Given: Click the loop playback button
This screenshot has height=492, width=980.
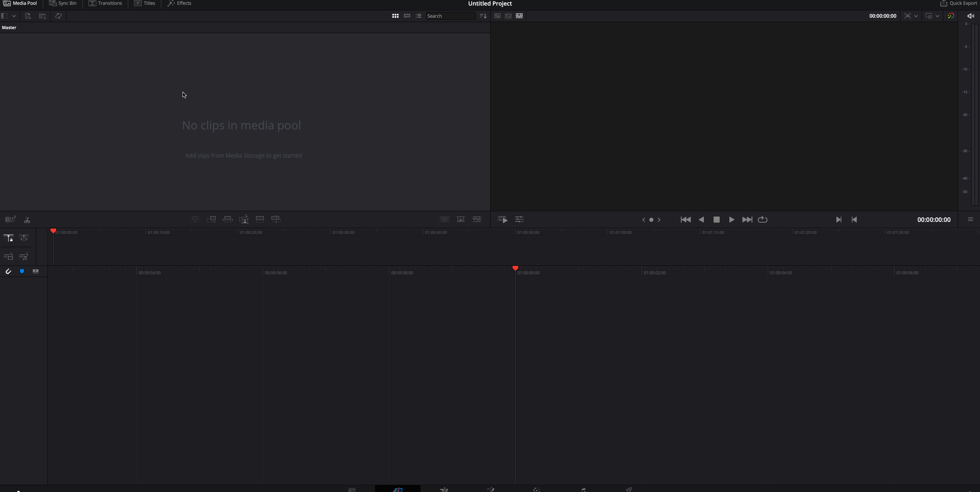Looking at the screenshot, I should pyautogui.click(x=762, y=219).
